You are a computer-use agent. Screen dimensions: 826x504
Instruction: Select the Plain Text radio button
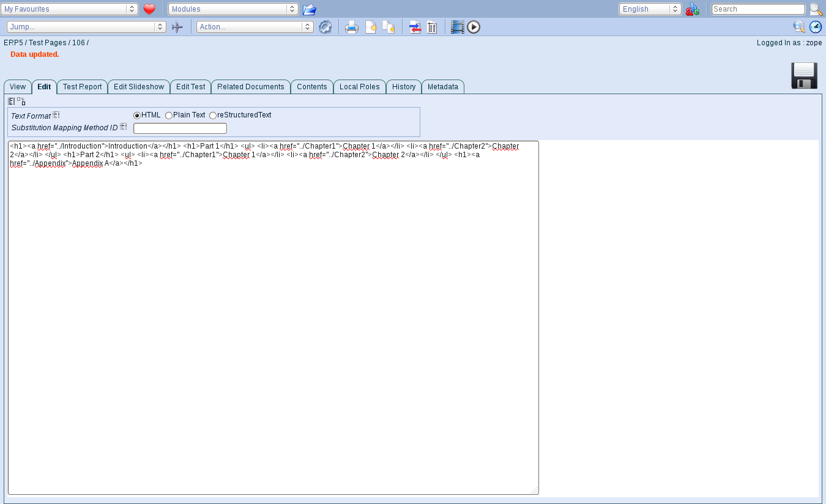click(x=169, y=116)
